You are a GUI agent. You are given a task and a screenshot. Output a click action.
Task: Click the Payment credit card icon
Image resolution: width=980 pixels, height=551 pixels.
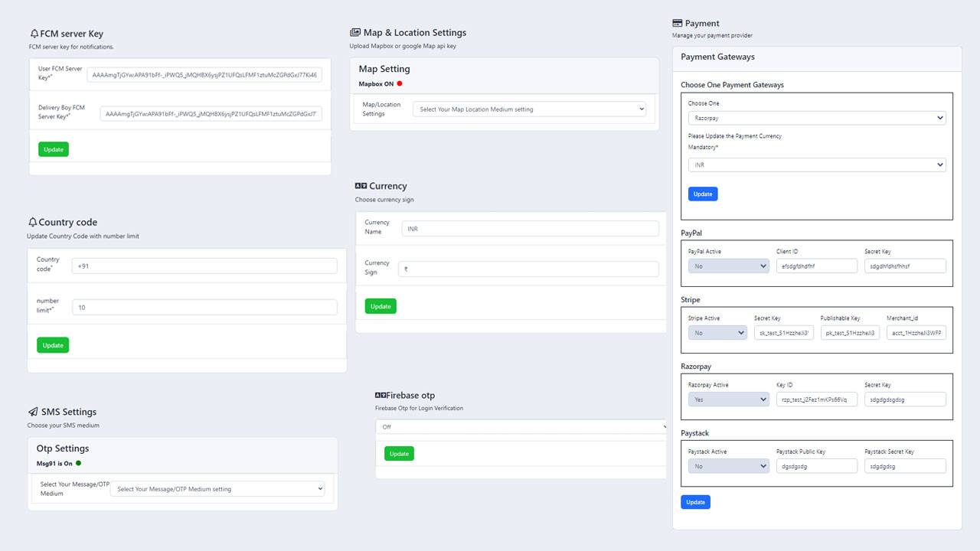[677, 24]
